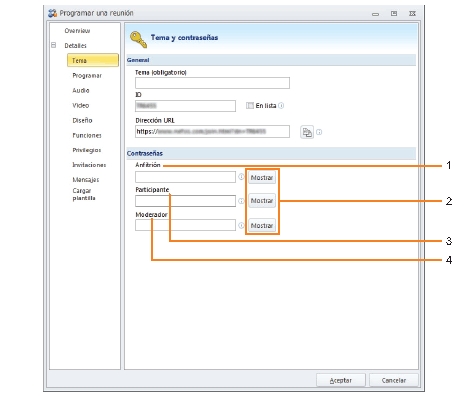Click the Moderador password field
Image resolution: width=468 pixels, height=397 pixels.
click(x=185, y=225)
